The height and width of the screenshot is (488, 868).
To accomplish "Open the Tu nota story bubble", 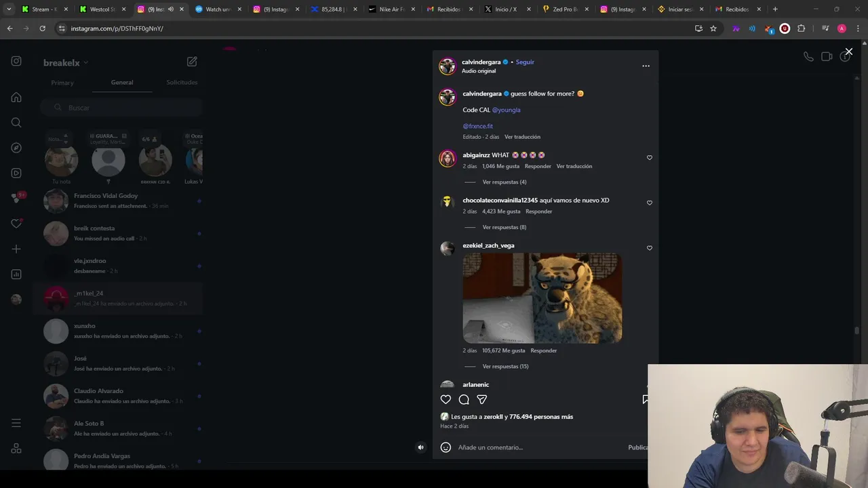I will 61,161.
